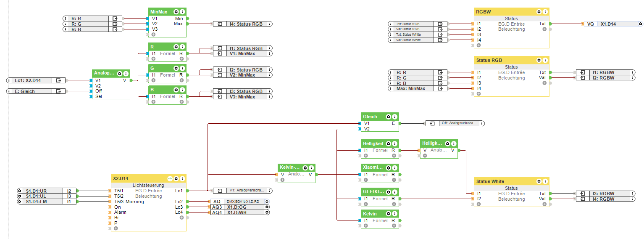The height and width of the screenshot is (239, 644).
Task: Click the move crosshair icon on X2.D14 block
Action: [170, 179]
